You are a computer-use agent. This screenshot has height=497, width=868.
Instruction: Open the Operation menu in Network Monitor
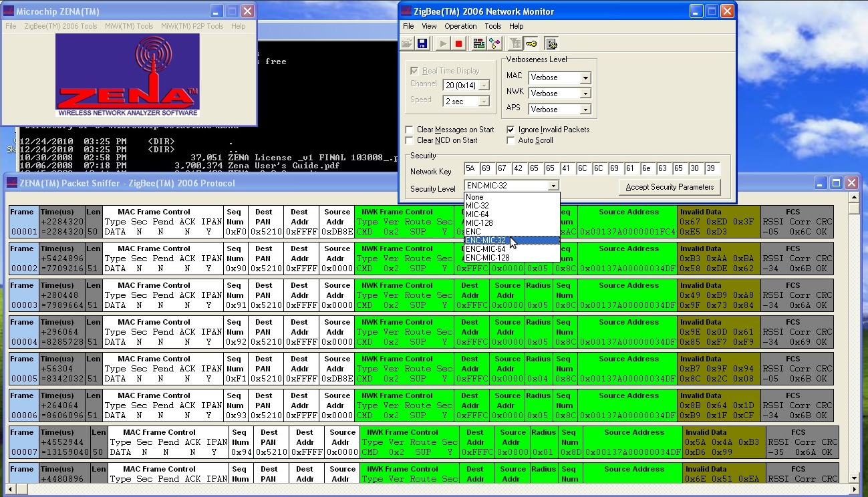point(460,26)
